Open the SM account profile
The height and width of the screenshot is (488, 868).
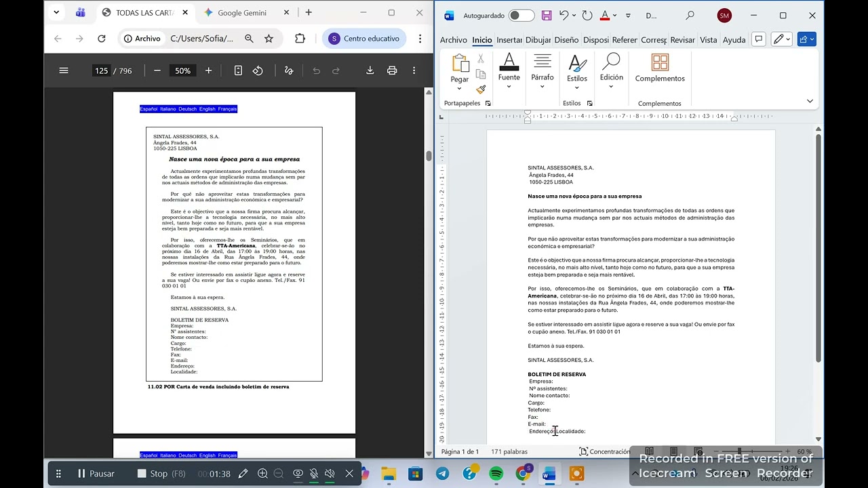[x=724, y=16]
